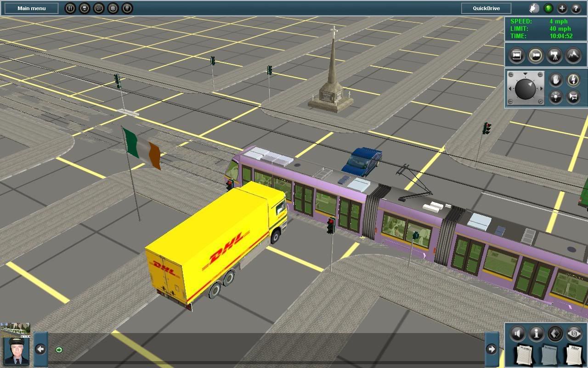
Task: Click the plus icon in top bar
Action: [562, 8]
